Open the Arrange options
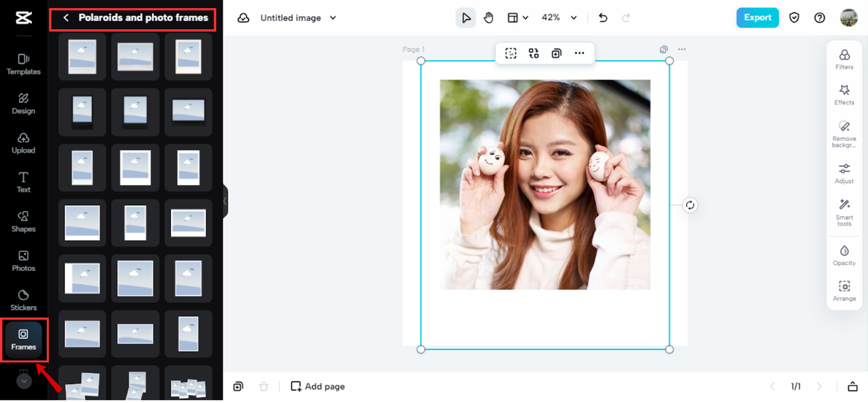 (x=844, y=291)
